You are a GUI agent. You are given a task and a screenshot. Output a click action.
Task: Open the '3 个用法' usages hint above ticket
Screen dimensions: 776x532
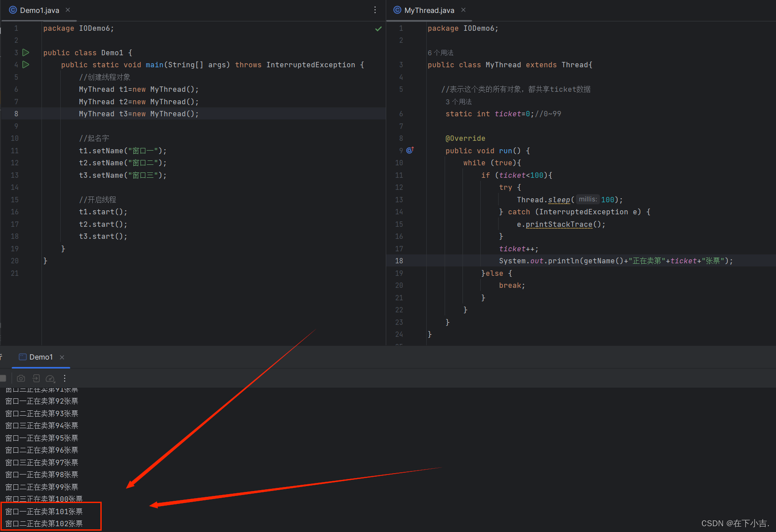coord(458,102)
